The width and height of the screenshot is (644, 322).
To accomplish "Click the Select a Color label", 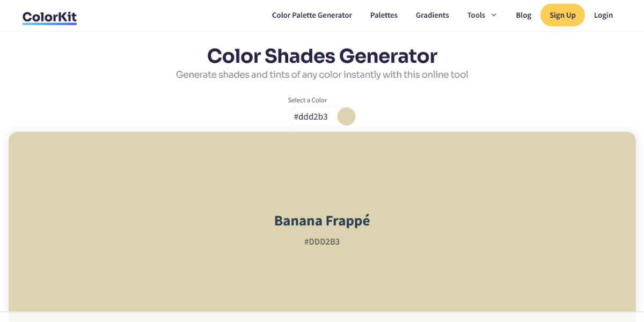I will (308, 100).
